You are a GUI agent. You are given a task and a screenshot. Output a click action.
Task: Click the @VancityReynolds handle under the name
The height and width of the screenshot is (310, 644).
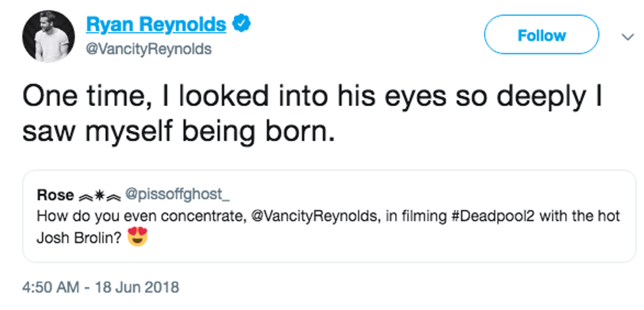tap(149, 49)
